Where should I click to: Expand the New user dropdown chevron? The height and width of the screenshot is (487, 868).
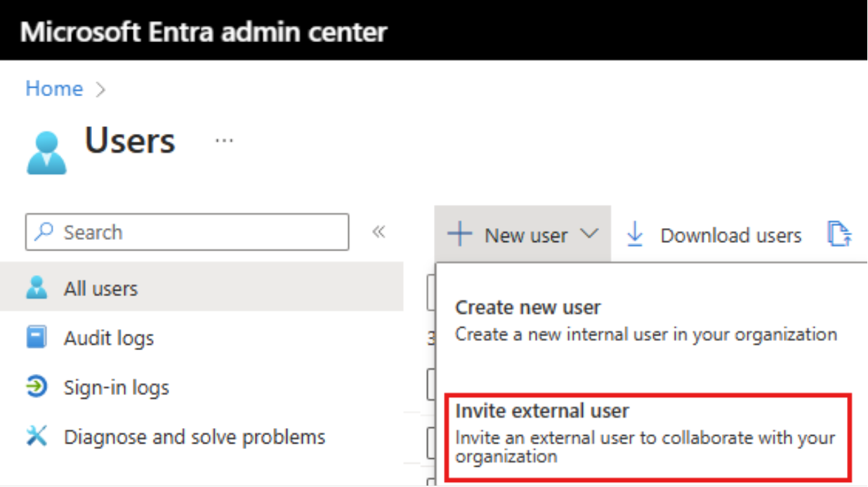pos(591,235)
